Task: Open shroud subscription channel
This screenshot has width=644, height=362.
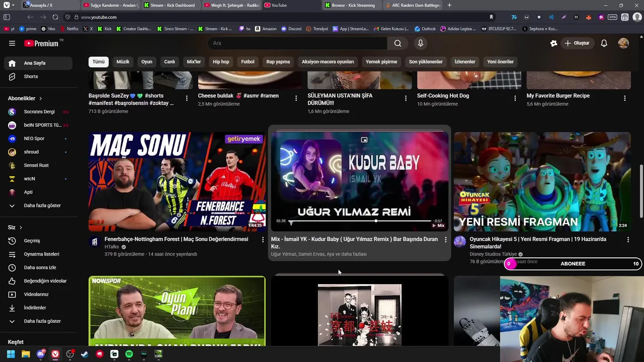Action: point(38,152)
